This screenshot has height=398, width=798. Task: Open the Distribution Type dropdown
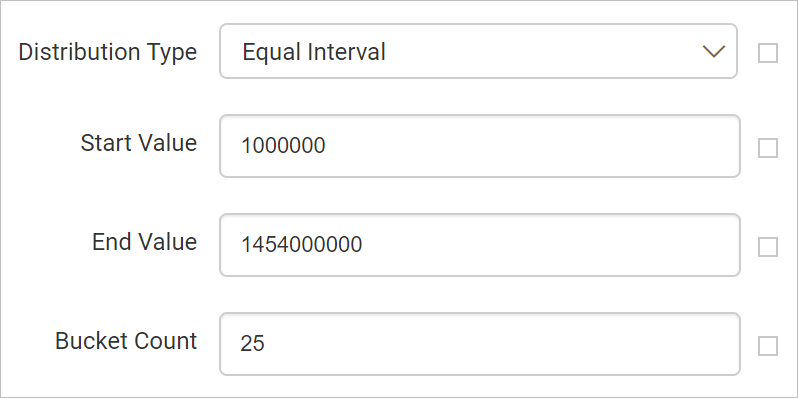pyautogui.click(x=478, y=51)
